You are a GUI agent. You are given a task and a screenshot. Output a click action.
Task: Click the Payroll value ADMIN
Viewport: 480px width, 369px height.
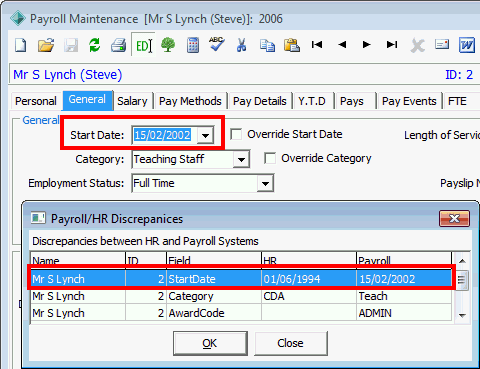pyautogui.click(x=375, y=313)
